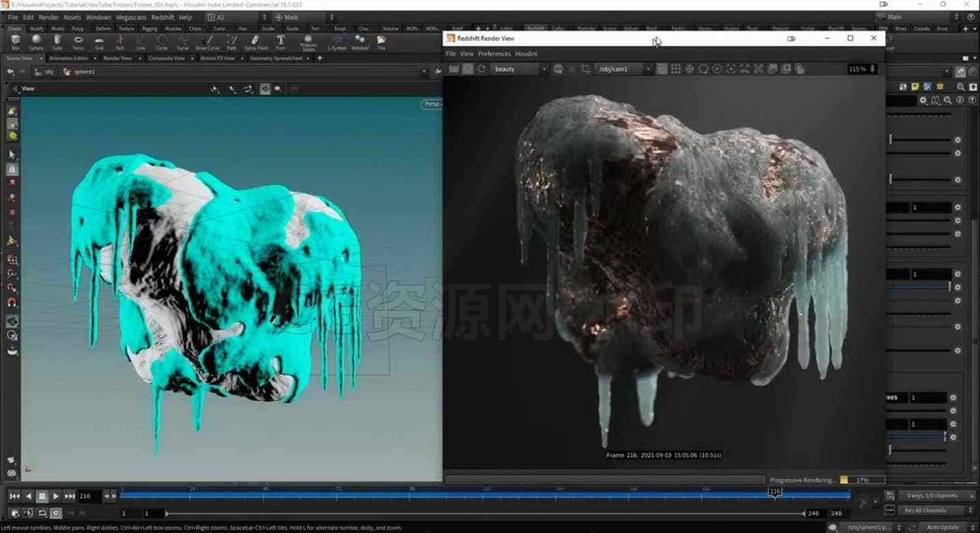Viewport: 980px width, 533px height.
Task: Select the Box shelf tool
Action: tap(15, 42)
